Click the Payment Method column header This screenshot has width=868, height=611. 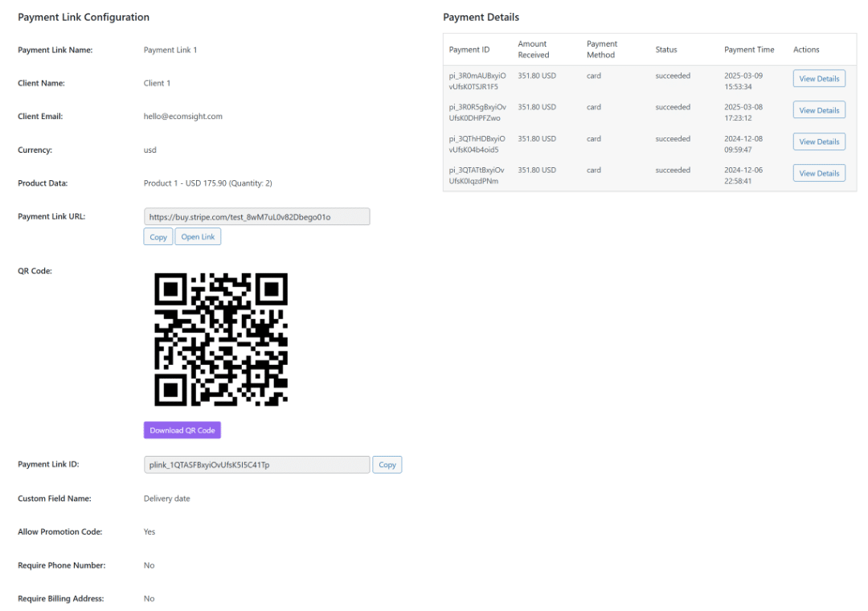(602, 50)
